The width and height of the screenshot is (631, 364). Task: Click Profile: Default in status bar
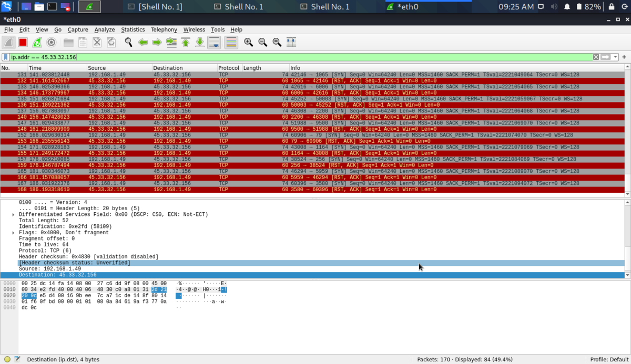click(608, 359)
